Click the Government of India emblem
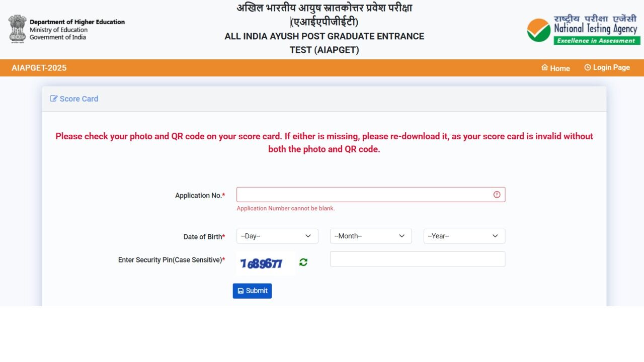The height and width of the screenshot is (362, 644). 18,29
